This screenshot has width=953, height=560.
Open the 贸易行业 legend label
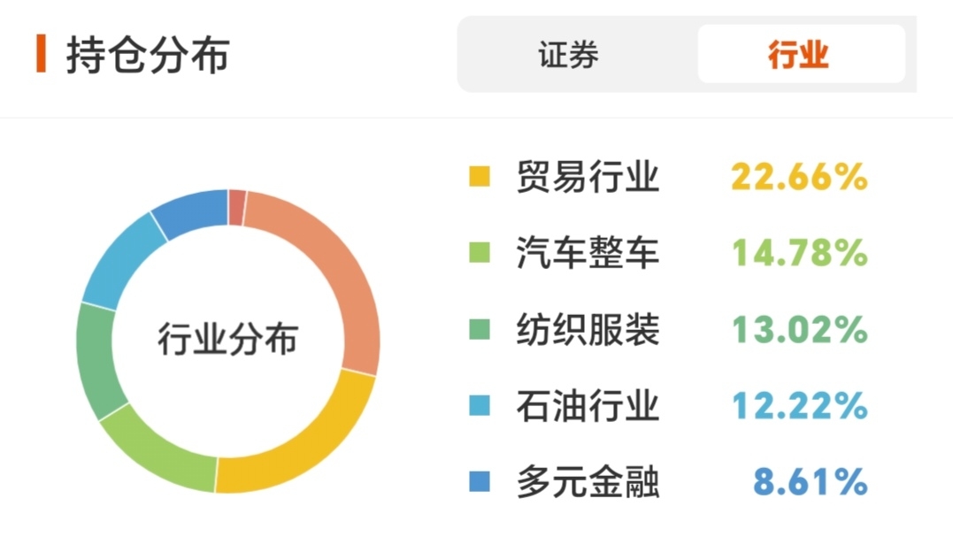588,177
